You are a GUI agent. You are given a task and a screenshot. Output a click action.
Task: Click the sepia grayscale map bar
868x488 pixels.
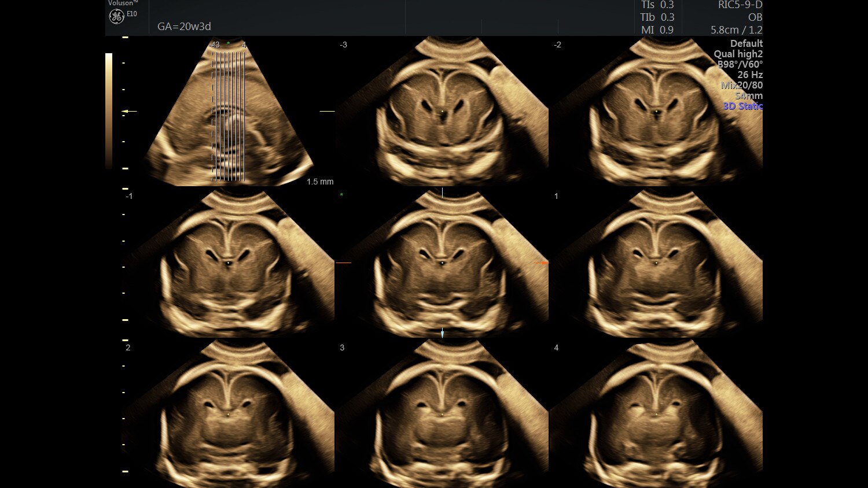[x=109, y=110]
